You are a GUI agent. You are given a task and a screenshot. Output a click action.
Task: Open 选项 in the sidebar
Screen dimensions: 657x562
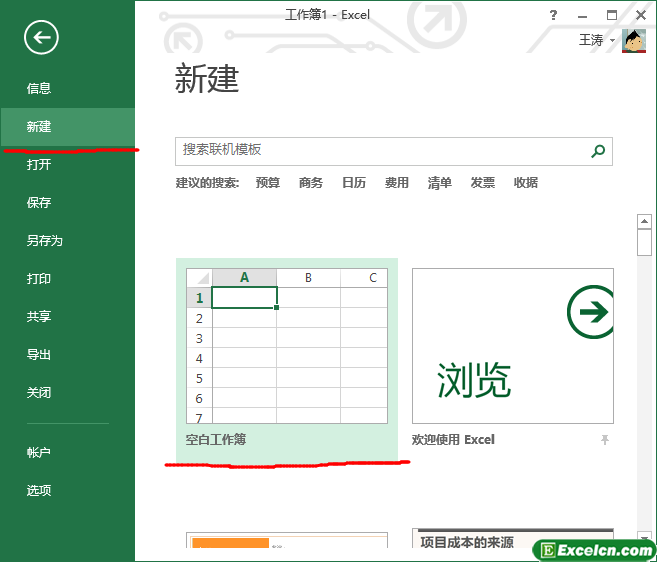pos(39,490)
